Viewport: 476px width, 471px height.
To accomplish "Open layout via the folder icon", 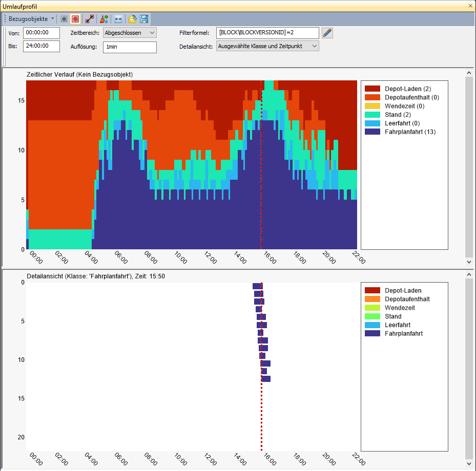I will pyautogui.click(x=133, y=19).
